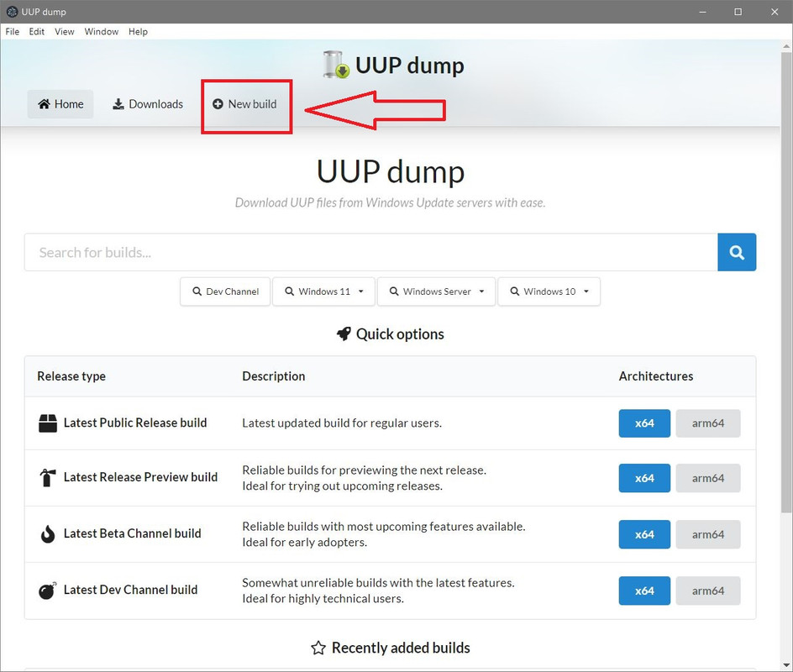Click the Downloads tray arrow icon

pos(118,103)
